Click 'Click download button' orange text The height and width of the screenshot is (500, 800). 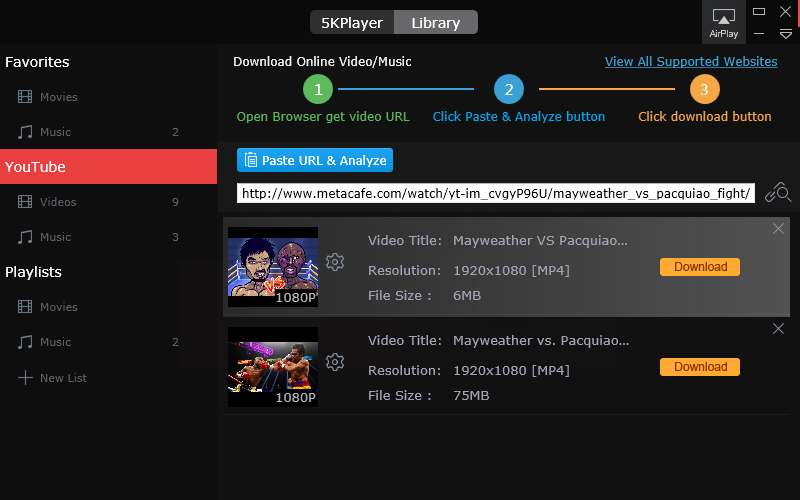point(705,117)
